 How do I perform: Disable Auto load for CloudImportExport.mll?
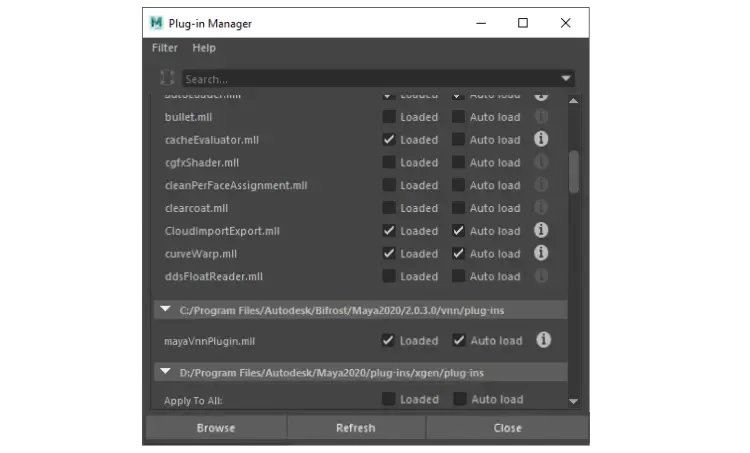click(458, 231)
